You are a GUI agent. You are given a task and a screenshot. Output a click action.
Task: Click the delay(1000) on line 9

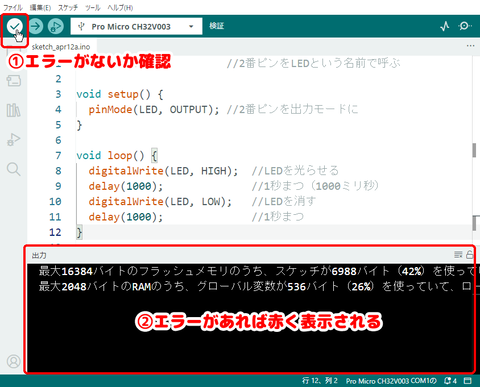[x=126, y=186]
